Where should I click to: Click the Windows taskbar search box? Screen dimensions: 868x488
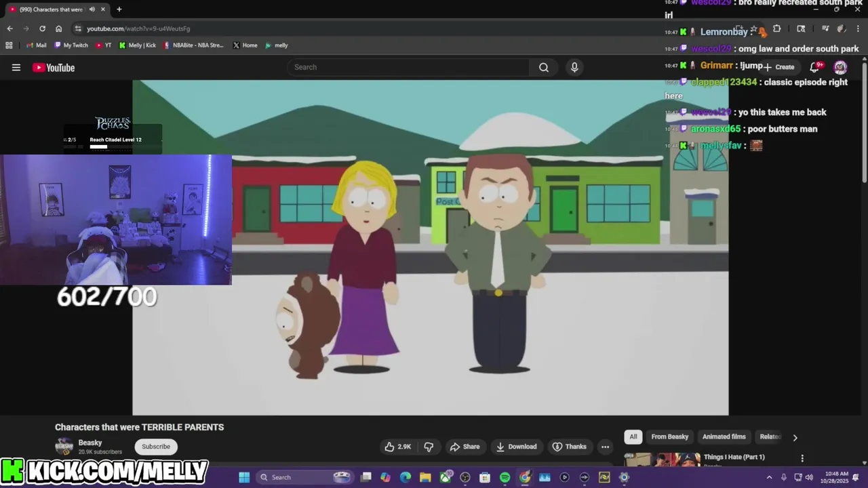pos(305,477)
